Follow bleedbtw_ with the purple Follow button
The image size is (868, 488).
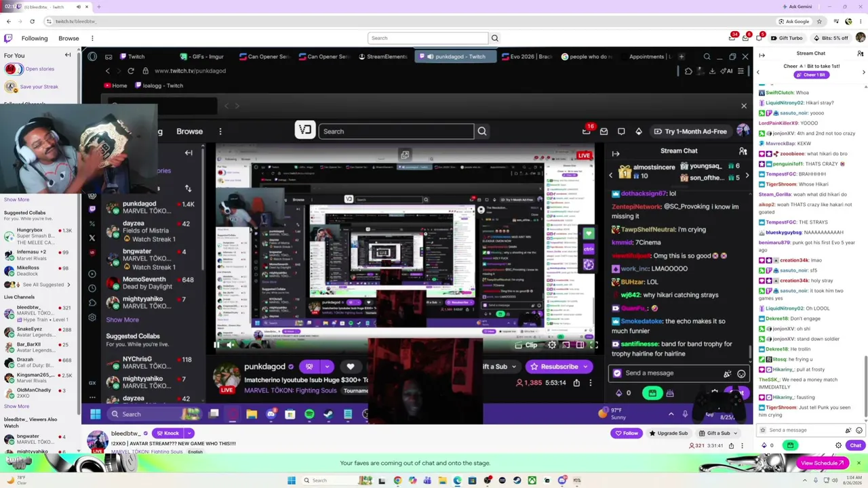click(626, 433)
